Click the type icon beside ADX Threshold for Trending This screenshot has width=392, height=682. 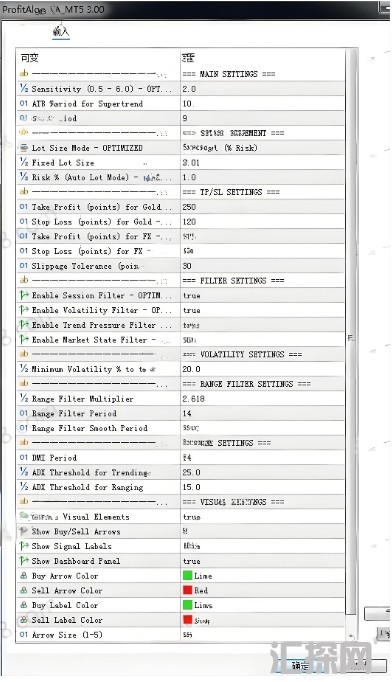(24, 472)
